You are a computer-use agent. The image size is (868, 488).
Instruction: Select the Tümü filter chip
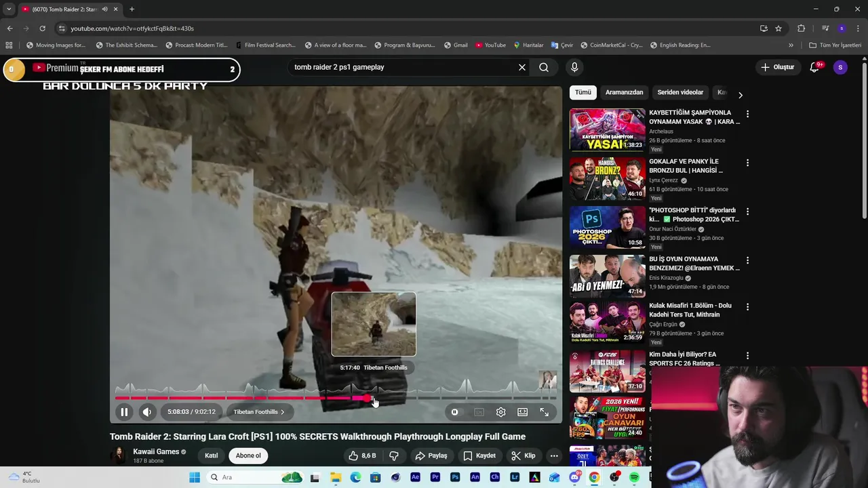[x=583, y=92]
